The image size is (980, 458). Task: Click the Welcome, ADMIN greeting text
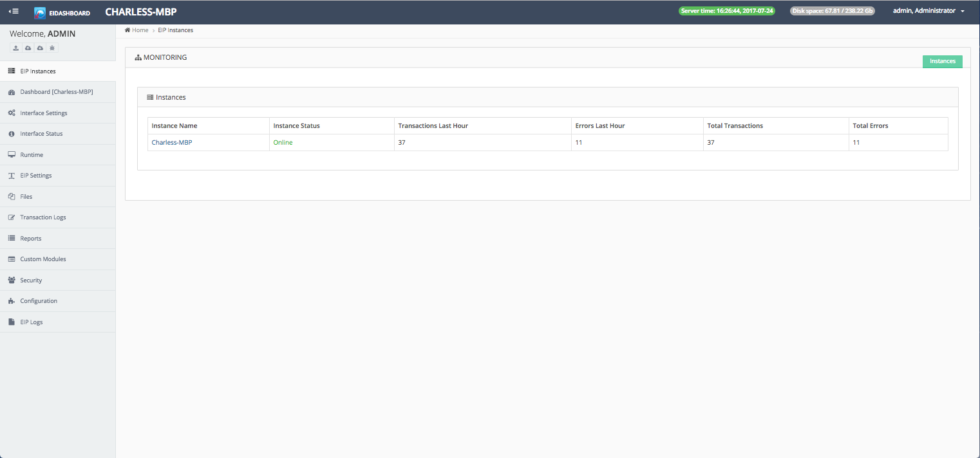[42, 33]
